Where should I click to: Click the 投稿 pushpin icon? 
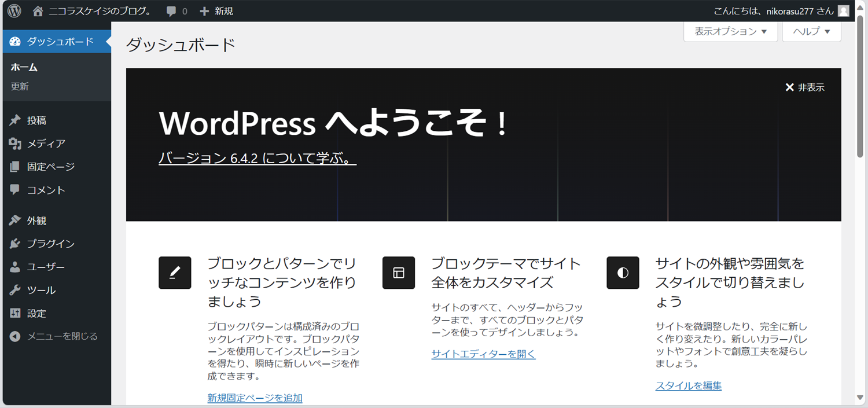[15, 120]
